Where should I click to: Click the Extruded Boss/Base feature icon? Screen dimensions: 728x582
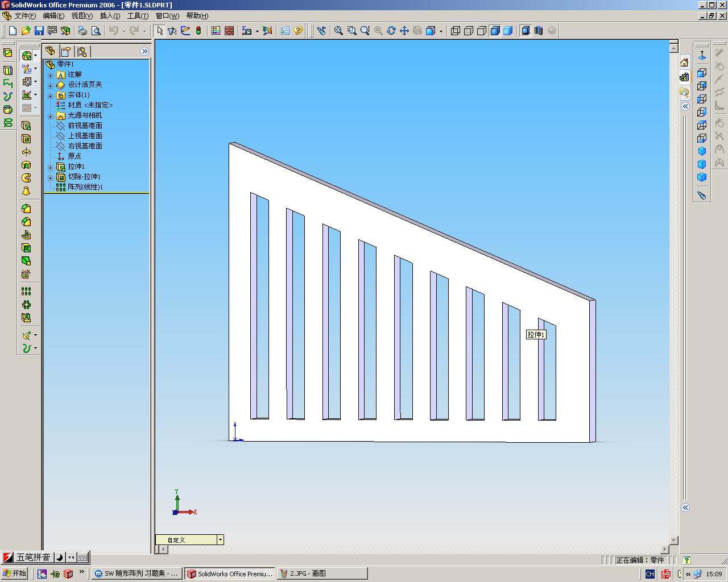pyautogui.click(x=26, y=126)
